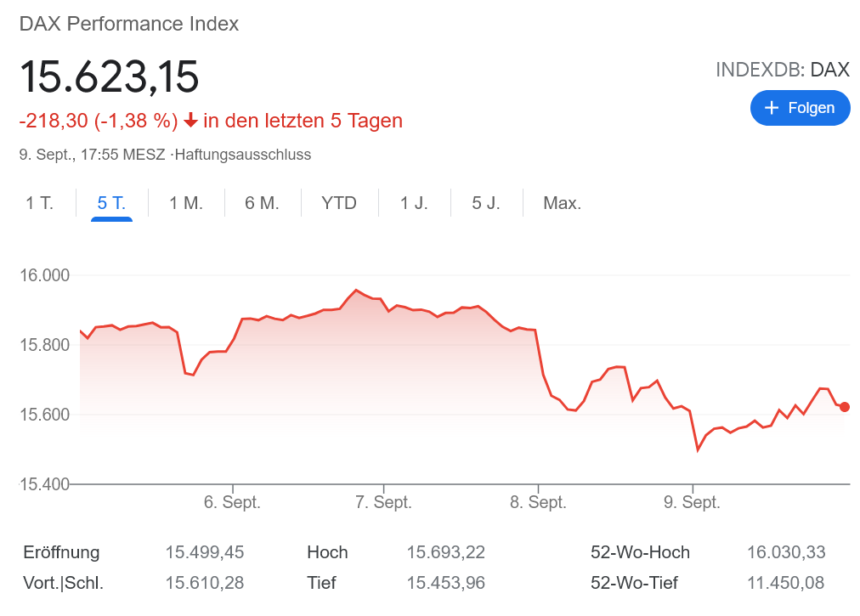Click the 6. Sept. timeline marker

coord(233,502)
